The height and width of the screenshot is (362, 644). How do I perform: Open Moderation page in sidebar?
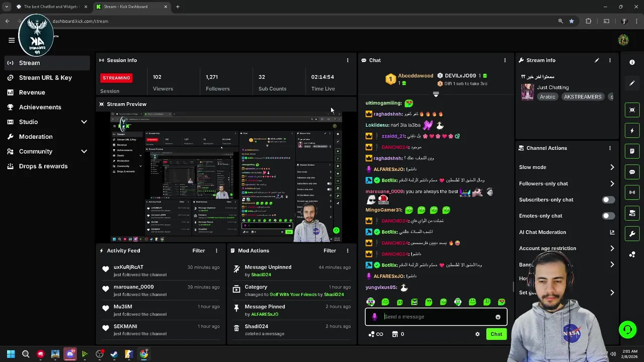[x=47, y=137]
